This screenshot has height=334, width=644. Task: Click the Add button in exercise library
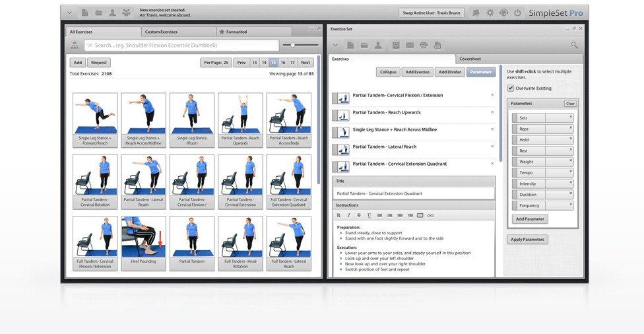pyautogui.click(x=78, y=63)
